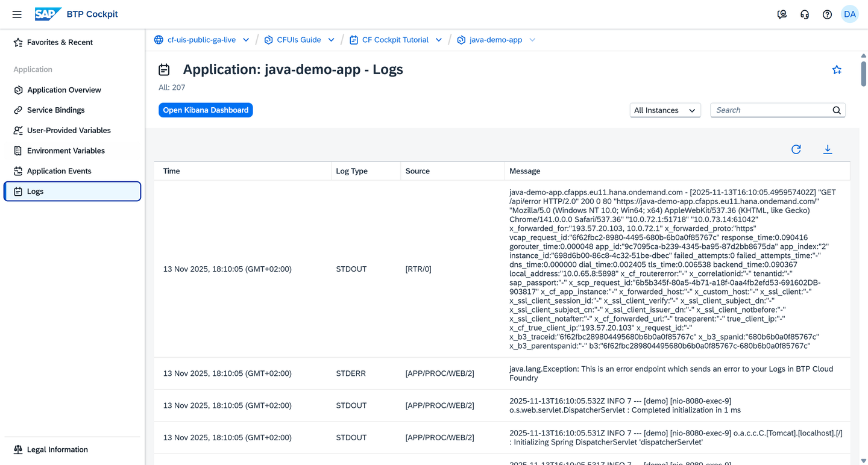
Task: Click the scrollbar down arrow
Action: 863,461
